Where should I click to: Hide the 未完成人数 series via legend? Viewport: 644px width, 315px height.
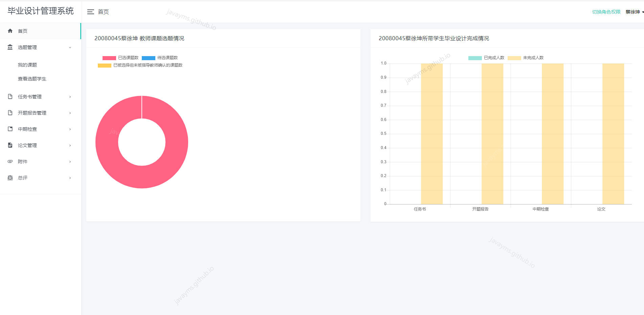tap(528, 57)
